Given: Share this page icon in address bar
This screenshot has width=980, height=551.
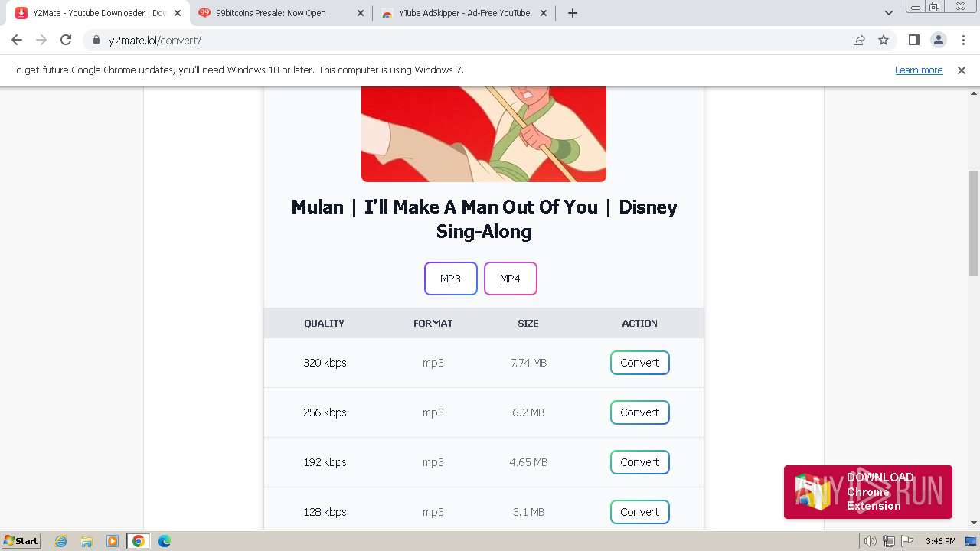Looking at the screenshot, I should (859, 40).
